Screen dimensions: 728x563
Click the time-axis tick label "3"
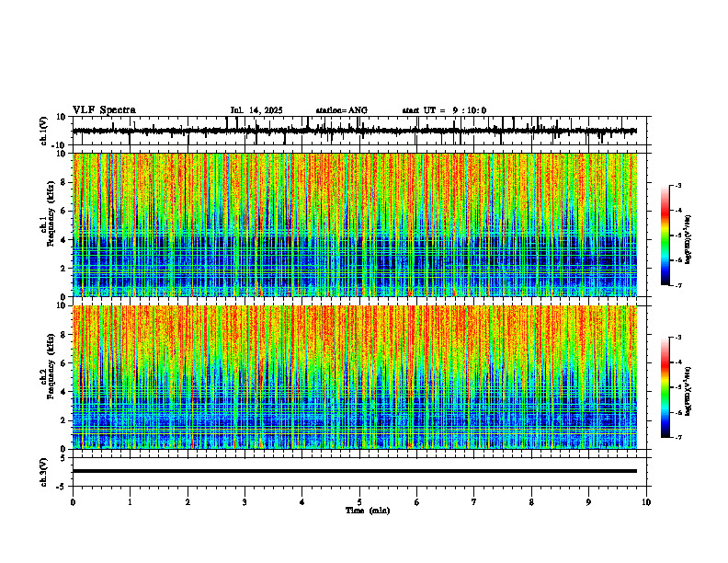coord(245,502)
